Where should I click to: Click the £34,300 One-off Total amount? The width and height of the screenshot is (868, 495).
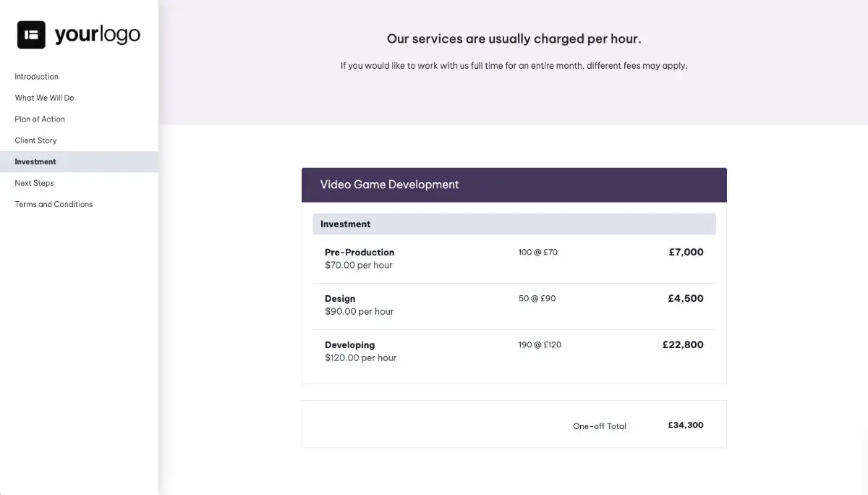[x=685, y=426]
